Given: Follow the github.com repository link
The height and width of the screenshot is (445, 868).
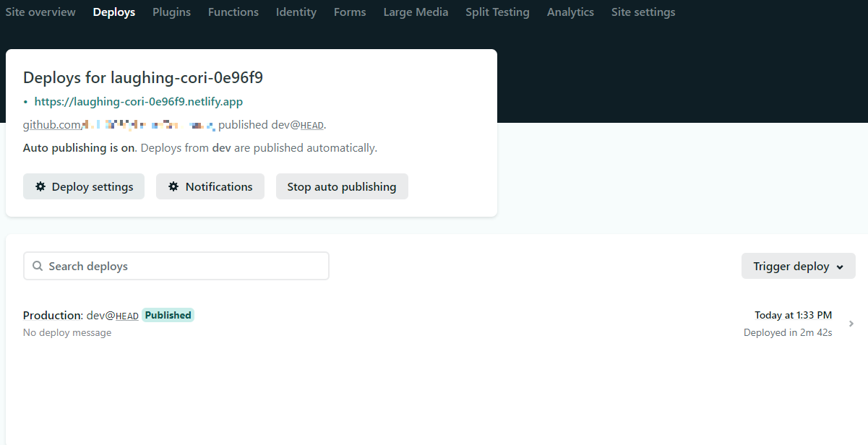Looking at the screenshot, I should pos(119,125).
